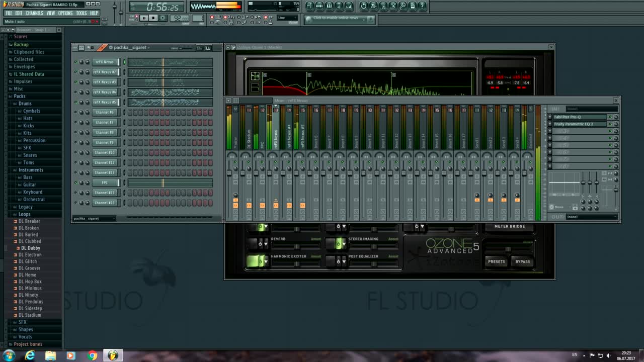This screenshot has height=362, width=644.
Task: Open the reFX Nexus #2 channel button
Action: click(x=106, y=72)
